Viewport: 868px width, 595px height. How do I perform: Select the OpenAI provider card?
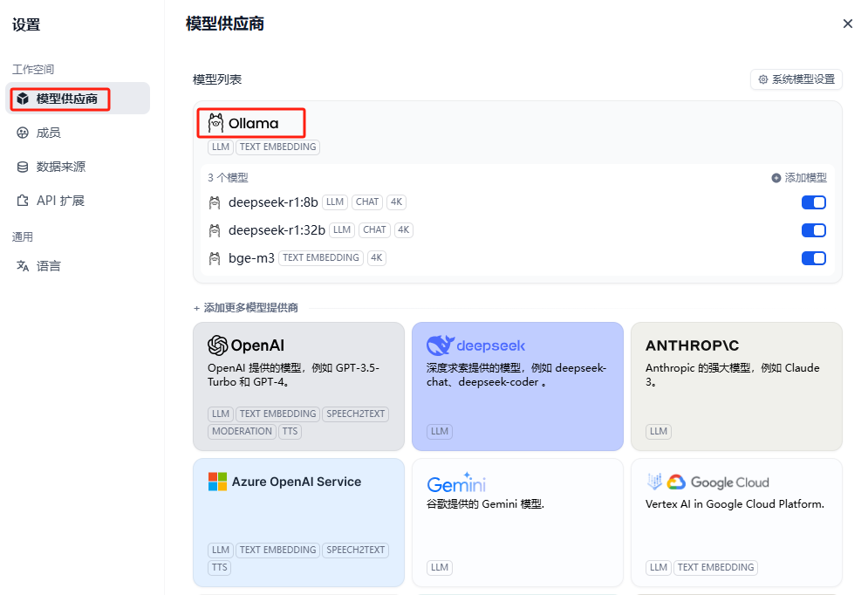tap(298, 386)
